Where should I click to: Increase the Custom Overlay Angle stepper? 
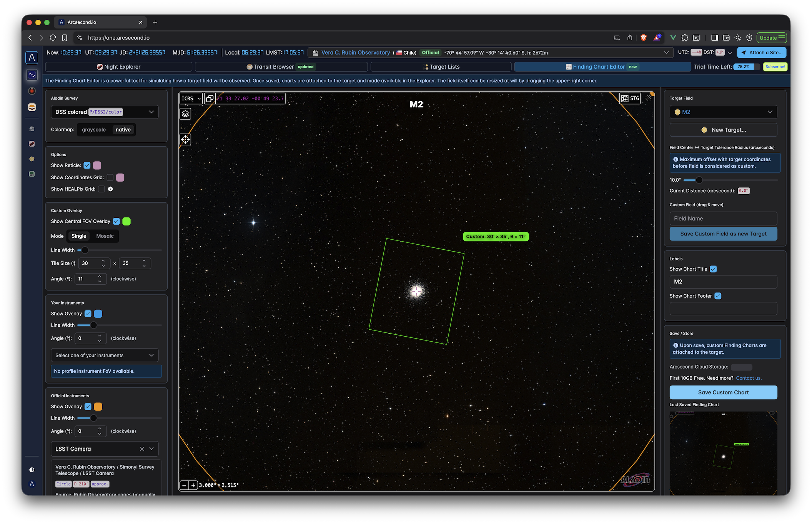[x=100, y=276]
